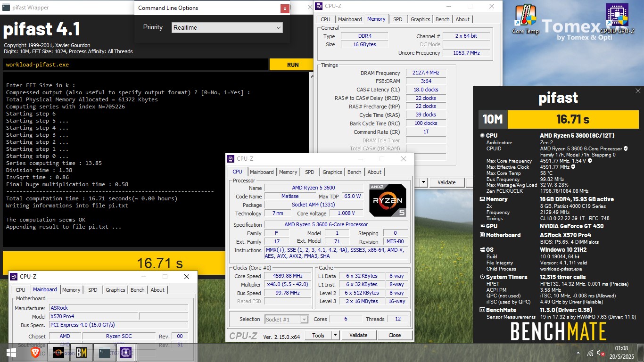This screenshot has width=644, height=362.
Task: Show hidden system tray icons
Action: pyautogui.click(x=578, y=353)
